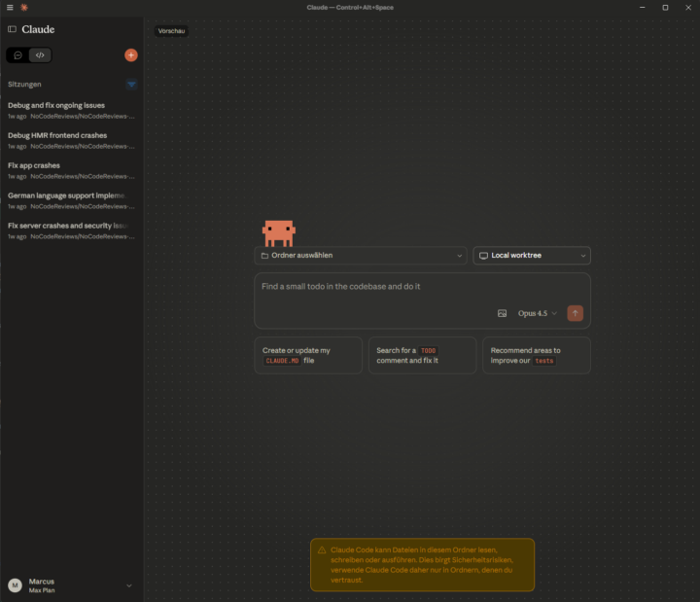
Task: Focus the prompt input field
Action: click(x=422, y=288)
